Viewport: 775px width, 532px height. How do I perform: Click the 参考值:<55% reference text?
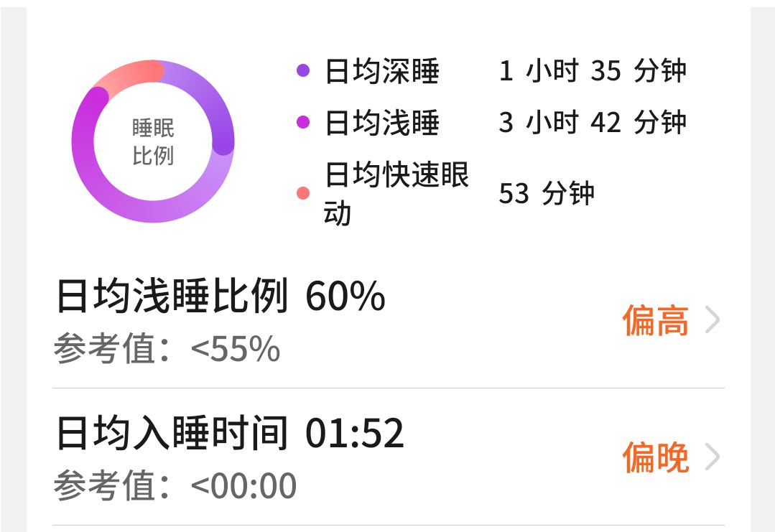tap(167, 349)
